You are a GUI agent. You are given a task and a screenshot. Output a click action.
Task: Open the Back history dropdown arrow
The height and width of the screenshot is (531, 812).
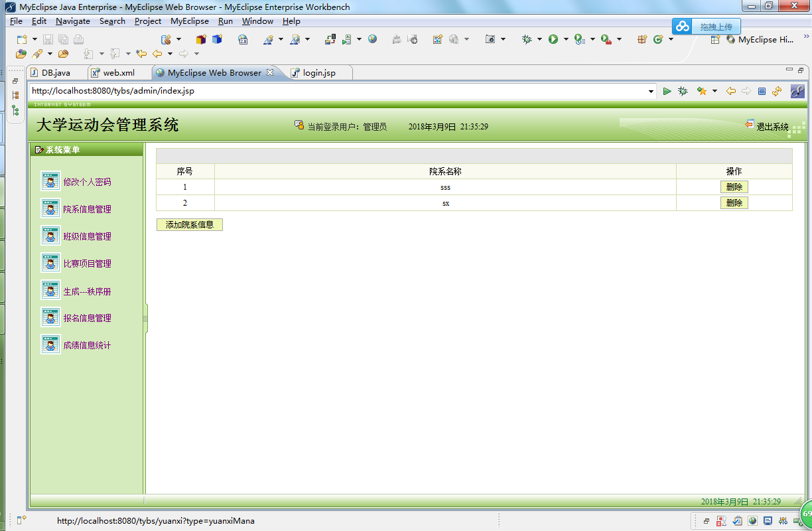170,54
